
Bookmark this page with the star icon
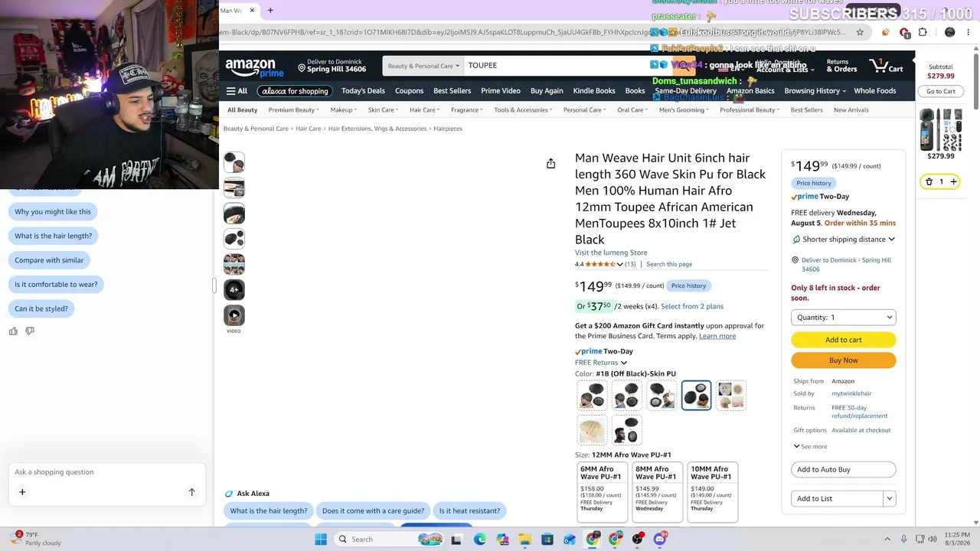tap(860, 32)
